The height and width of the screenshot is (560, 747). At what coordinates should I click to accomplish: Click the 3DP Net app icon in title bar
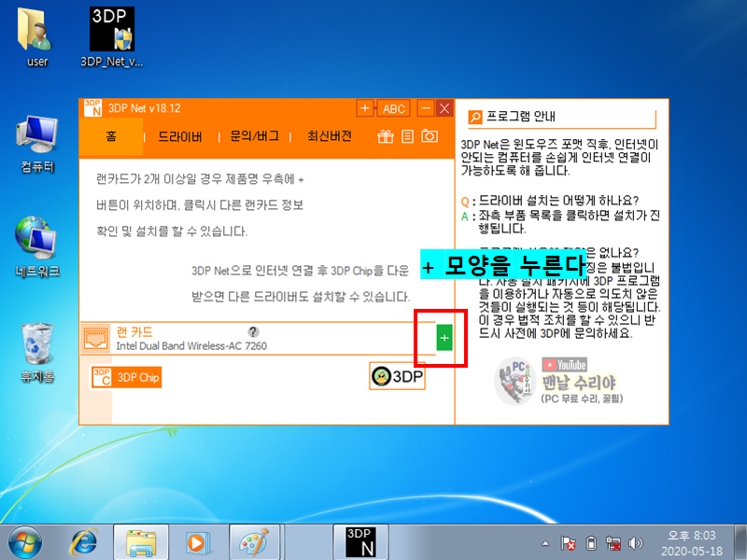pos(92,108)
